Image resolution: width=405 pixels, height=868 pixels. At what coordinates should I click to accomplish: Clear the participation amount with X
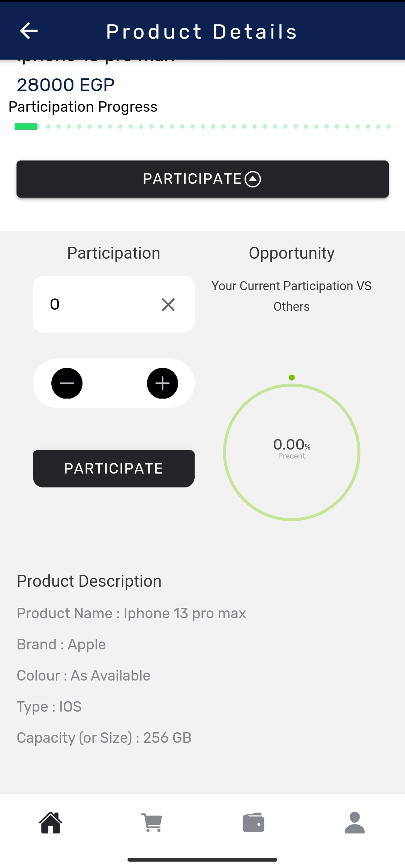(168, 304)
